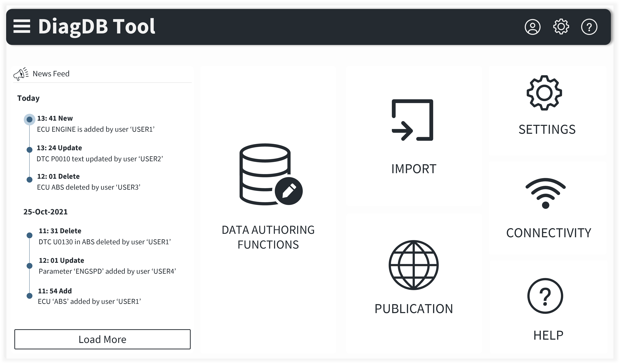Click the DiagDB Tool title

[97, 27]
